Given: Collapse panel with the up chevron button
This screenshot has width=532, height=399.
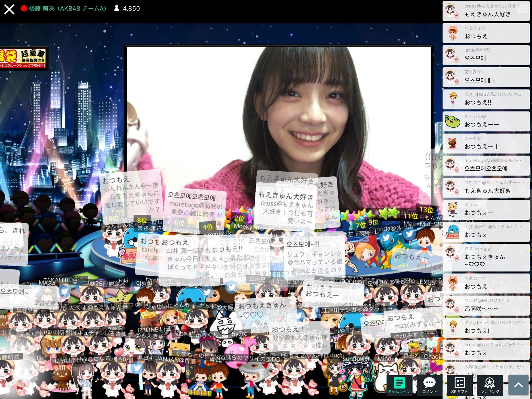Looking at the screenshot, I should [518, 385].
